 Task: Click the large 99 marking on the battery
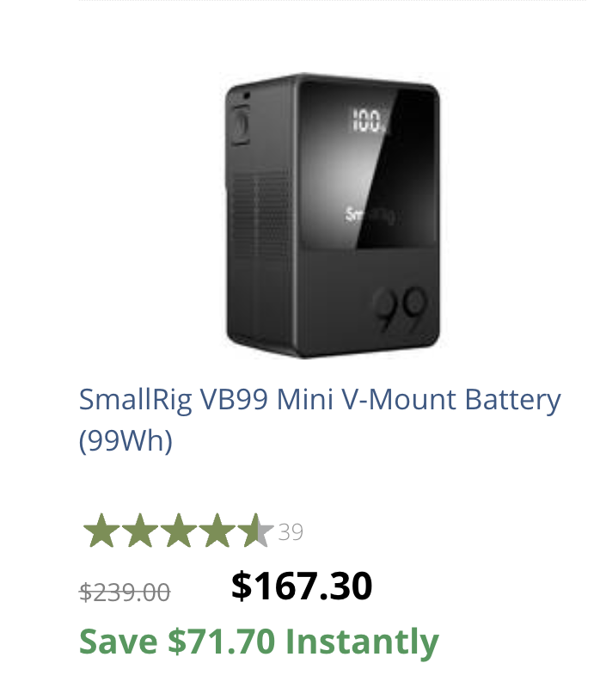point(401,310)
